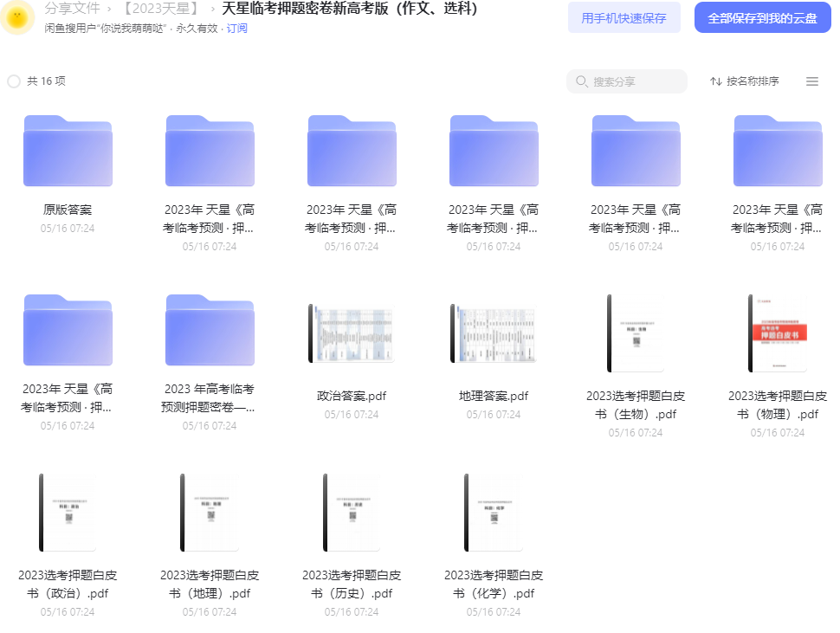Screen dimensions: 840x633
Task: Toggle the select-all circle beside 共 16 项
Action: pos(14,81)
